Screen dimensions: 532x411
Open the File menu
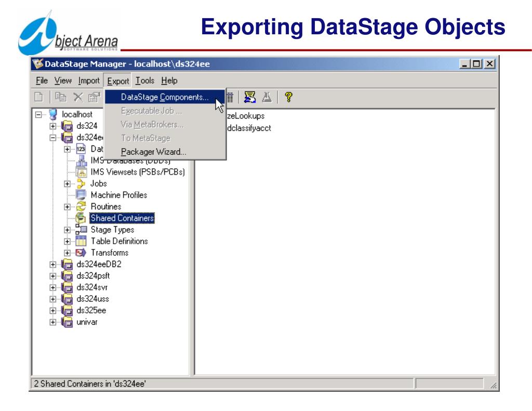pyautogui.click(x=42, y=81)
